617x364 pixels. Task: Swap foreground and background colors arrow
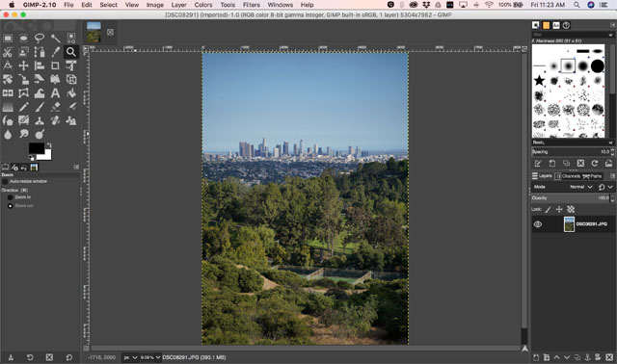click(49, 145)
